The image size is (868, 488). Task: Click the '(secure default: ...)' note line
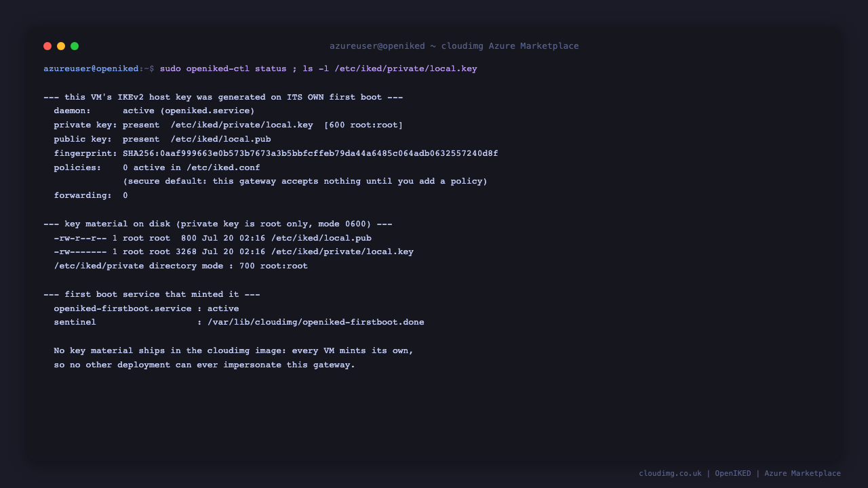[305, 182]
